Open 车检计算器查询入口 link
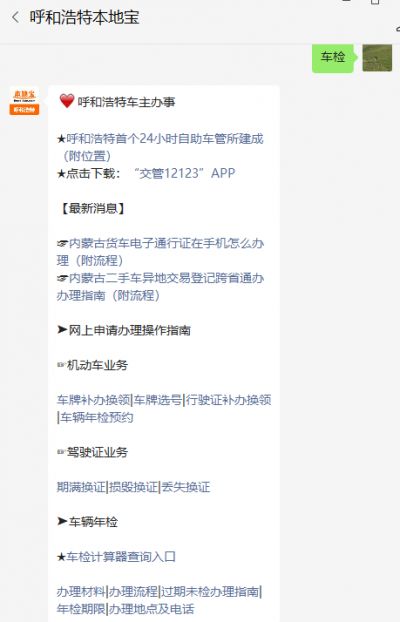Image resolution: width=400 pixels, height=622 pixels. (x=121, y=557)
